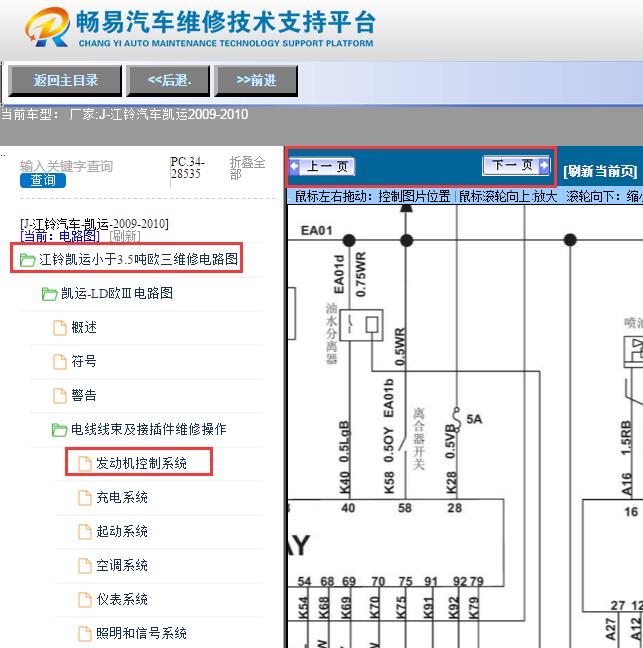Viewport: 643px width, 648px height.
Task: Open the 起动系统 diagram
Action: pyautogui.click(x=122, y=531)
